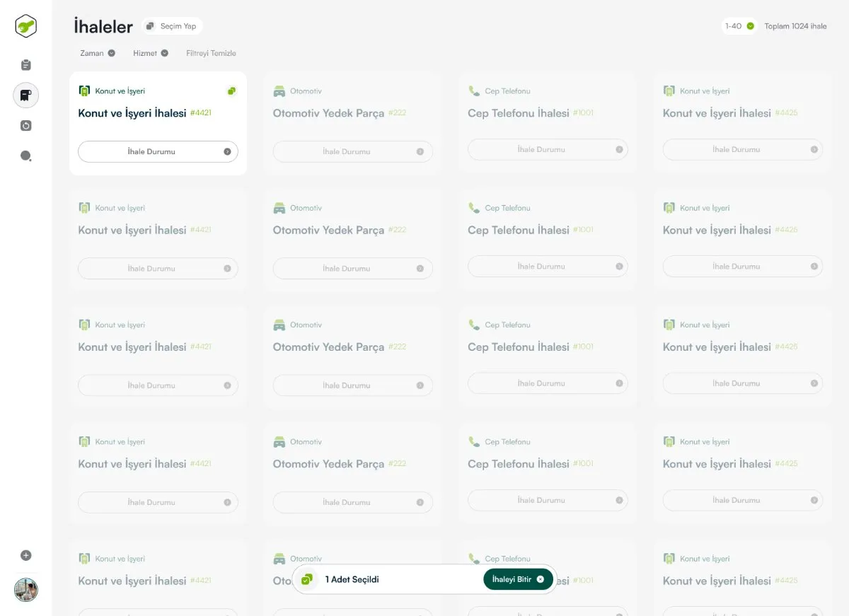Open the clipboard section in the sidebar
Viewport: 849px width, 616px height.
26,65
